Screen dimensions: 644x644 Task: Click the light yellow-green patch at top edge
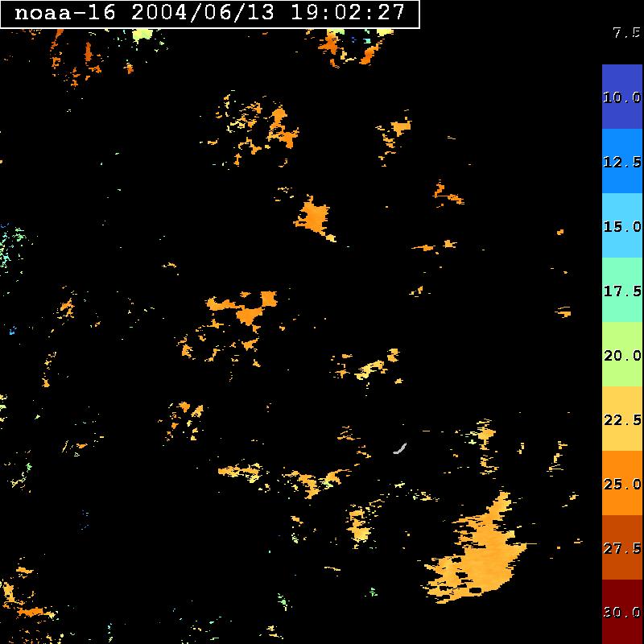click(x=142, y=34)
